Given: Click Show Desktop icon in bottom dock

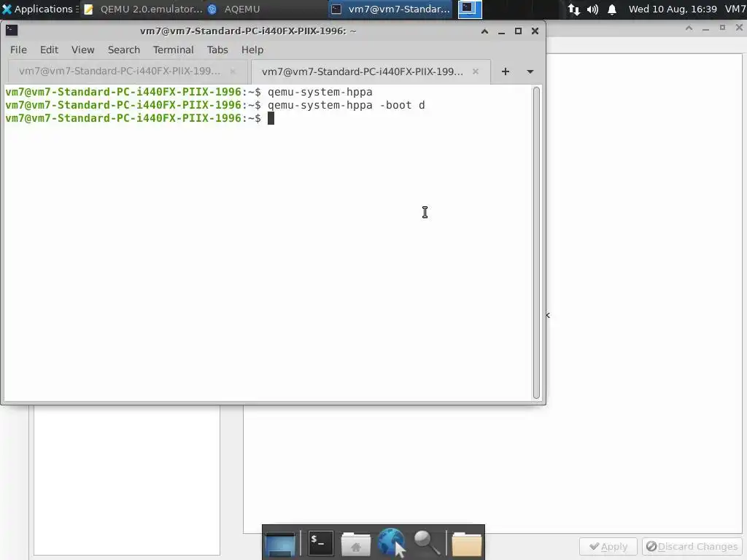Looking at the screenshot, I should [280, 544].
